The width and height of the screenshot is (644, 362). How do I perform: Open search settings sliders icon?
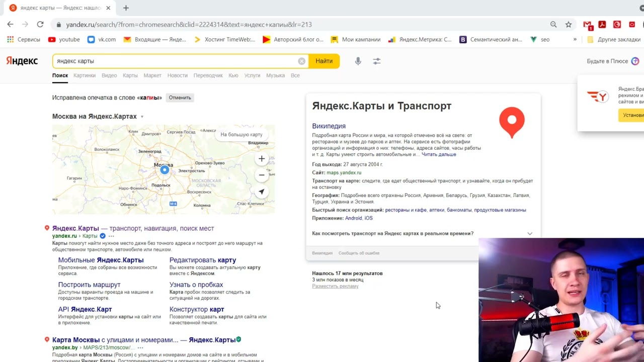click(x=377, y=61)
